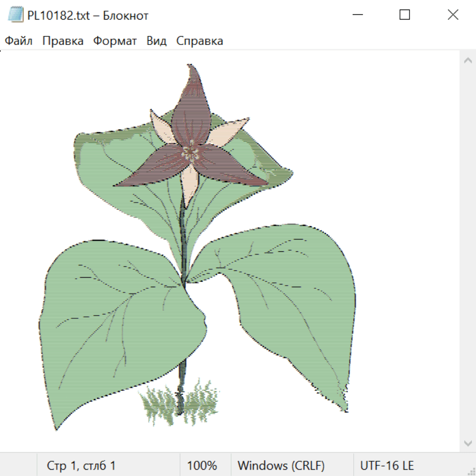Open the Справка menu
Image resolution: width=476 pixels, height=476 pixels.
(x=199, y=41)
